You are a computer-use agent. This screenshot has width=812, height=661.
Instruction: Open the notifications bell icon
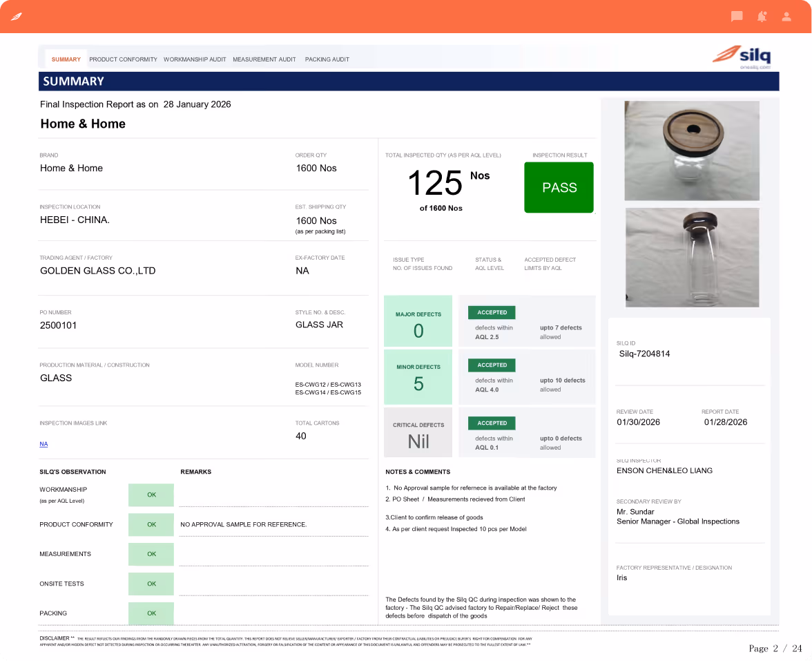point(762,17)
